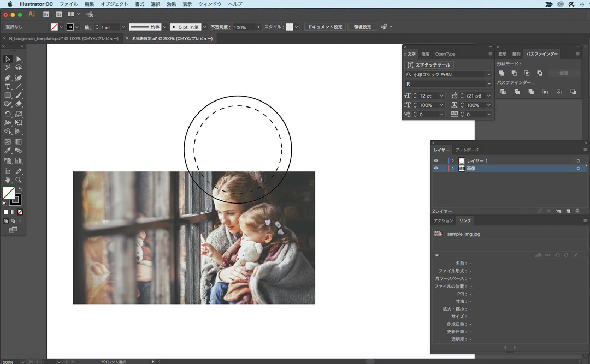590x364 pixels.
Task: Select the Pen tool
Action: [8, 77]
